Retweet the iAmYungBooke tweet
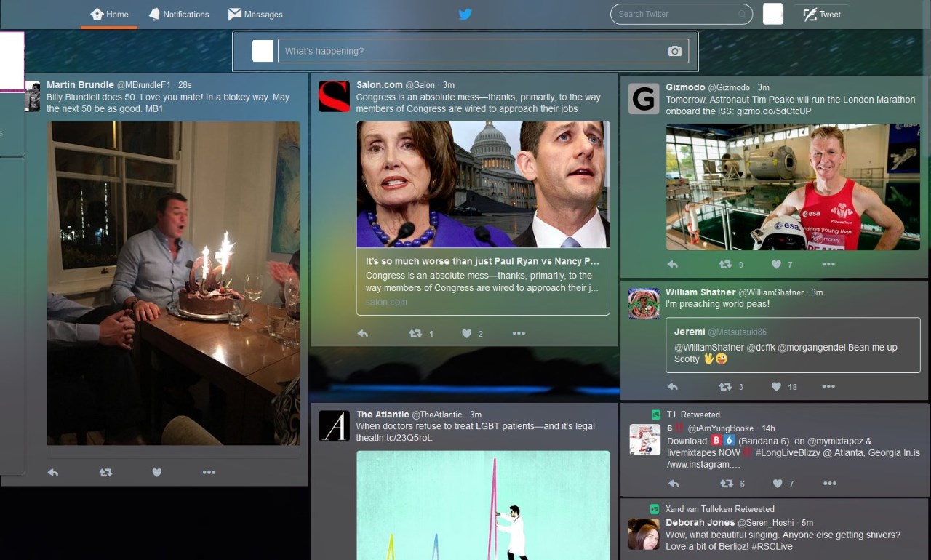This screenshot has width=931, height=560. click(727, 484)
